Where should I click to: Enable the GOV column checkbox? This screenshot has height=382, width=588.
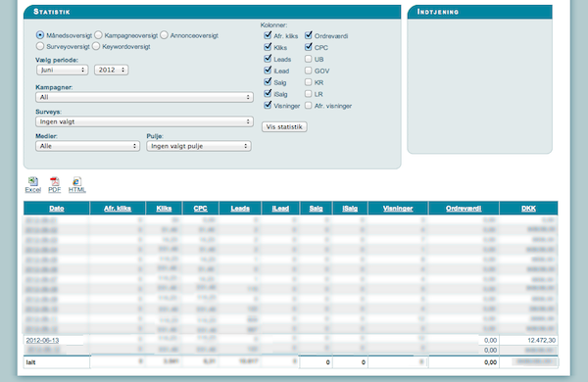(309, 71)
